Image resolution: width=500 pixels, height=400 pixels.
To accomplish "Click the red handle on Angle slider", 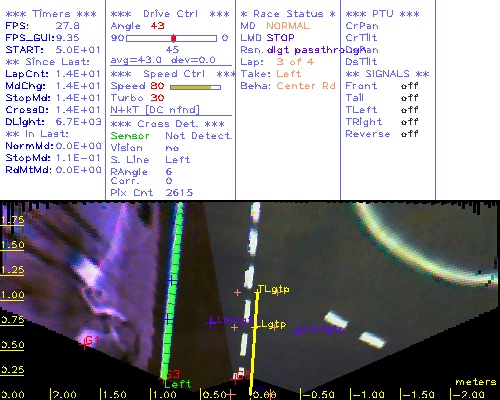I will (174, 38).
